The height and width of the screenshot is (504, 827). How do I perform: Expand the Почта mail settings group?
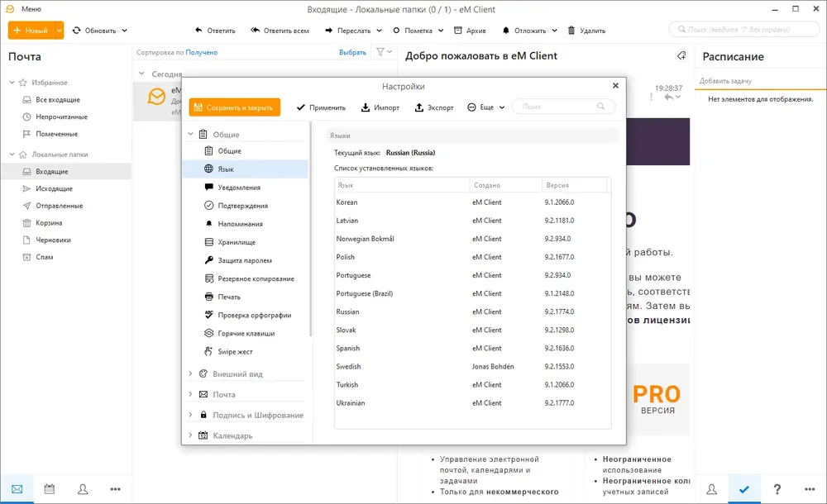tap(190, 394)
